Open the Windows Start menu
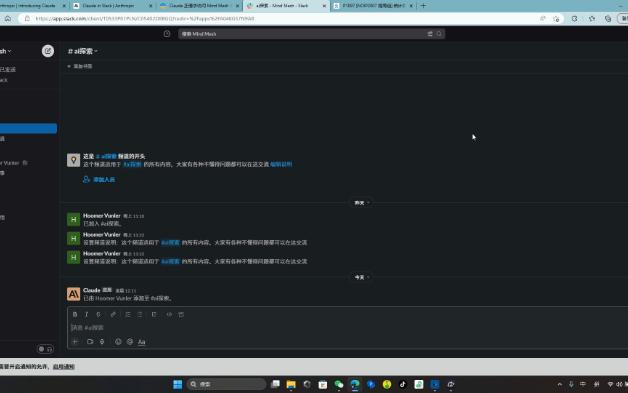This screenshot has width=628, height=393. tap(177, 385)
